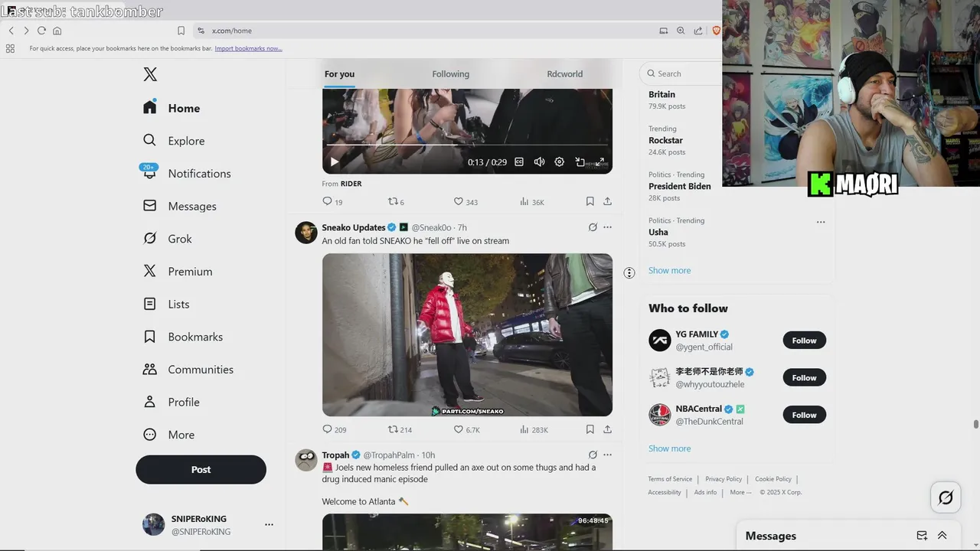Toggle picture-in-picture on RIDER video
Image resolution: width=980 pixels, height=551 pixels.
pyautogui.click(x=580, y=162)
